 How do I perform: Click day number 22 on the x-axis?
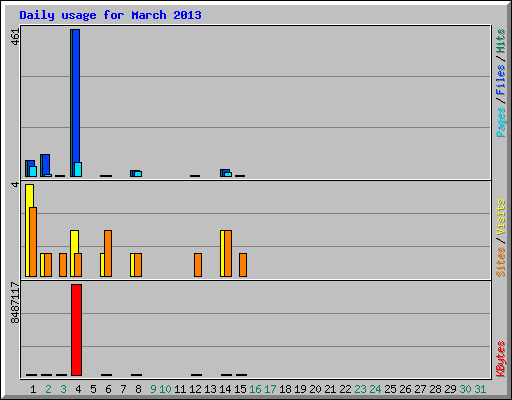click(345, 389)
